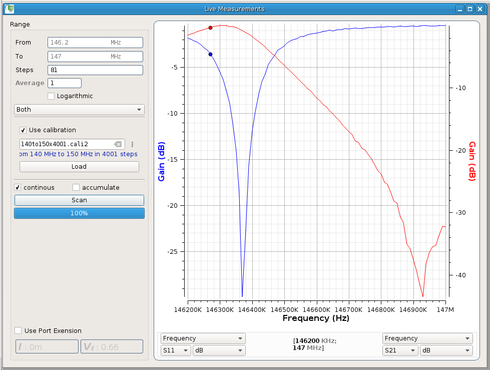Clear the calibration file name field
Screen dimensions: 490x370
(x=118, y=144)
